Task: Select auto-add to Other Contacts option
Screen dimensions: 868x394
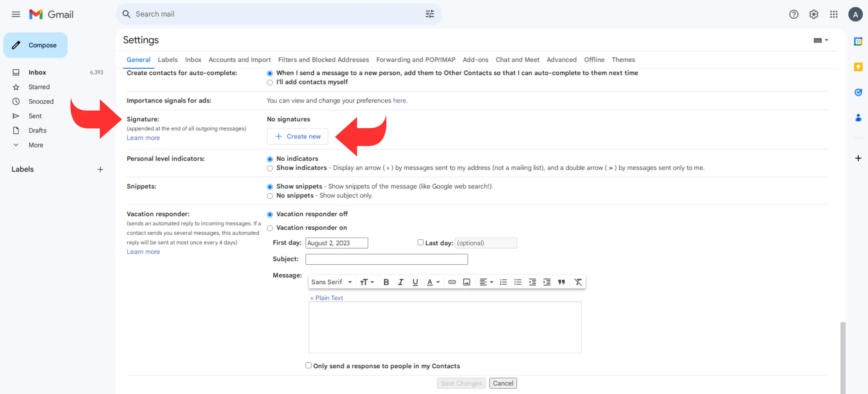Action: tap(269, 73)
